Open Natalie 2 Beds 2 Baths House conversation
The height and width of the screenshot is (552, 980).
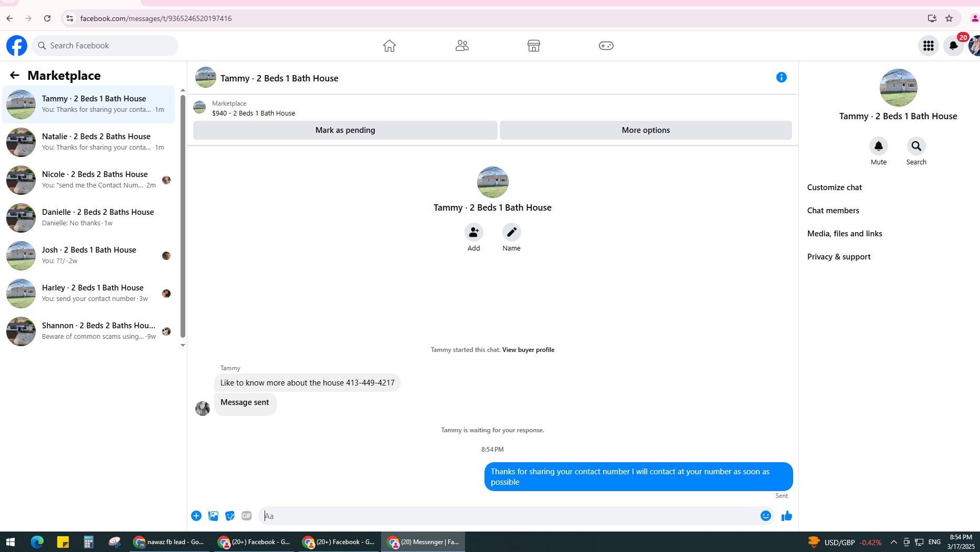click(x=89, y=142)
